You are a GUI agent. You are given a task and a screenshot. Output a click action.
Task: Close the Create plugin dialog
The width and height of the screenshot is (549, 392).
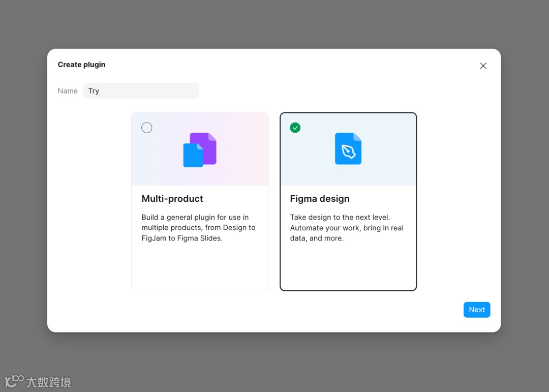[483, 66]
